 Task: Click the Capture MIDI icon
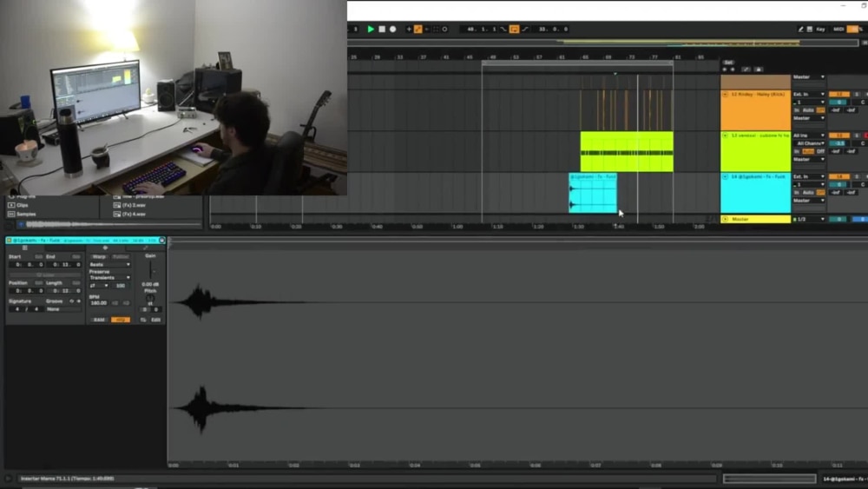[436, 29]
